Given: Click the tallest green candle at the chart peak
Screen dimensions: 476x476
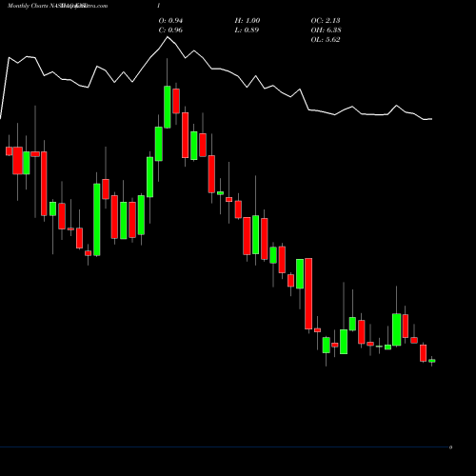Looking at the screenshot, I should click(x=168, y=107).
